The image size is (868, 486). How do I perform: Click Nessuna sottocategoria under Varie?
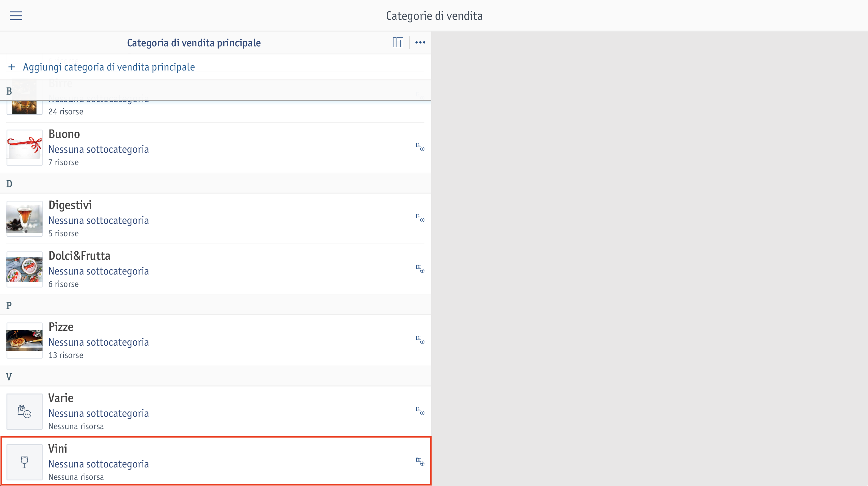tap(99, 413)
